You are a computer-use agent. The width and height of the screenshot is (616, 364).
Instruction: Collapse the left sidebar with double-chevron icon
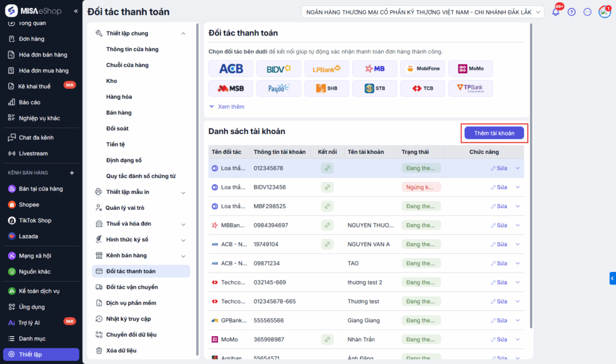tap(76, 11)
